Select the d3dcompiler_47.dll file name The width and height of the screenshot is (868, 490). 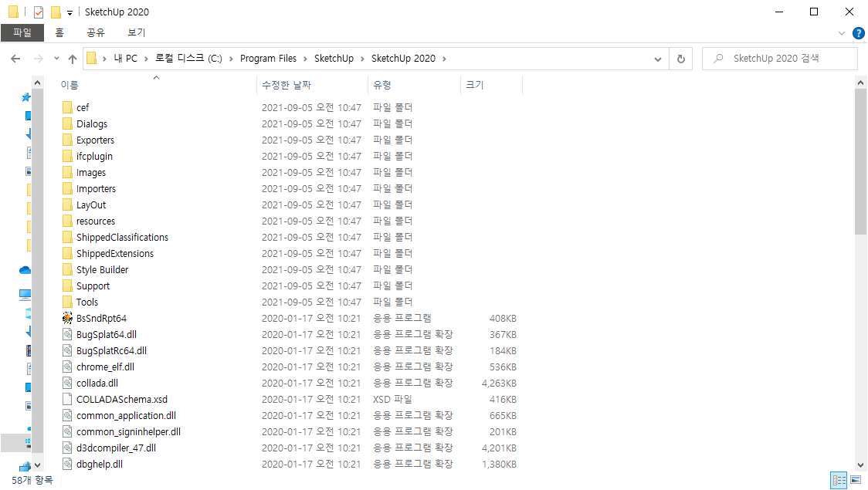(x=117, y=448)
